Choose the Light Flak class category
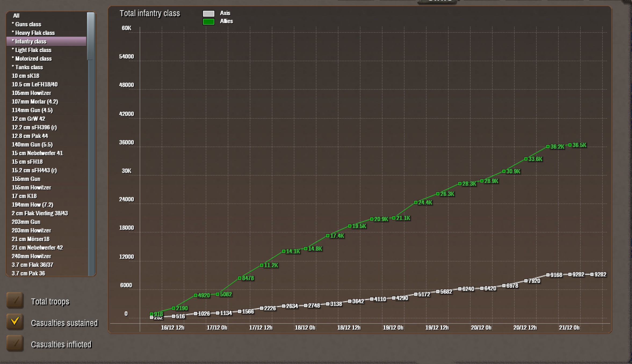632x364 pixels. coord(33,50)
